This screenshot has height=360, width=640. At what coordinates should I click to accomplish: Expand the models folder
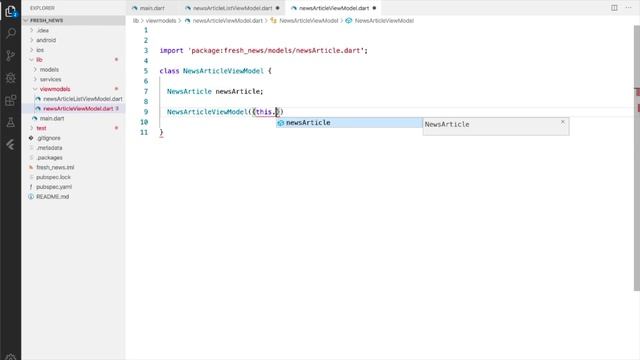click(x=73, y=69)
